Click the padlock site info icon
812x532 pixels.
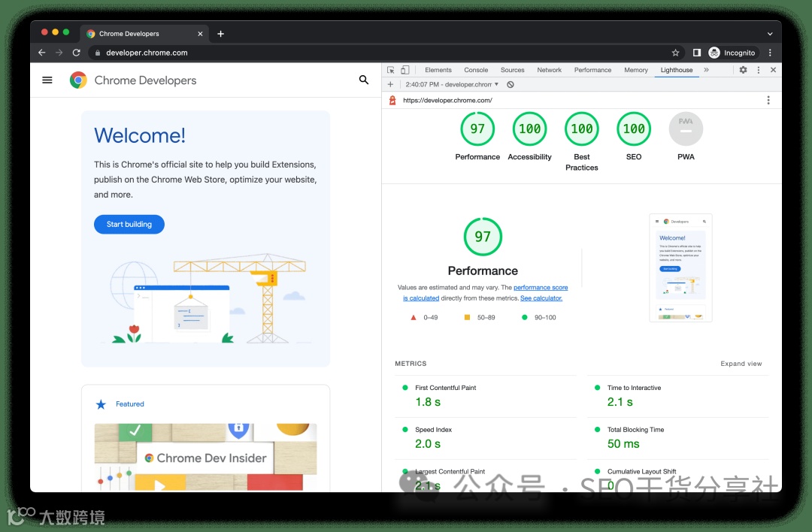(x=98, y=53)
